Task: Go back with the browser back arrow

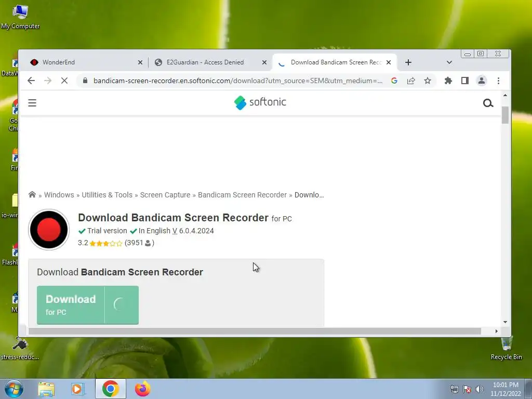Action: pos(31,81)
